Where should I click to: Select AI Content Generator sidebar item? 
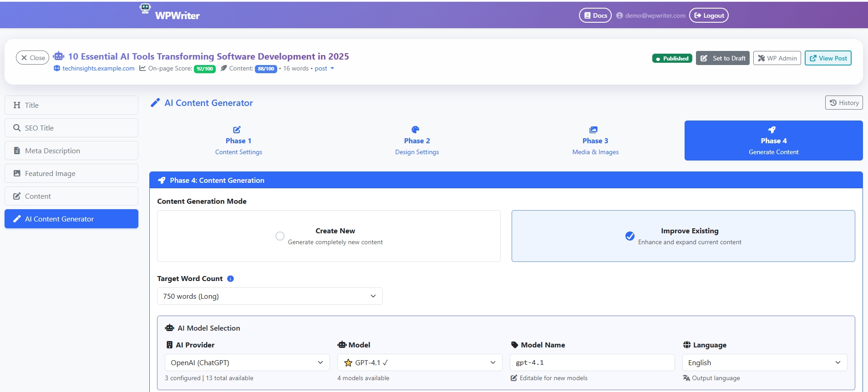[x=71, y=219]
